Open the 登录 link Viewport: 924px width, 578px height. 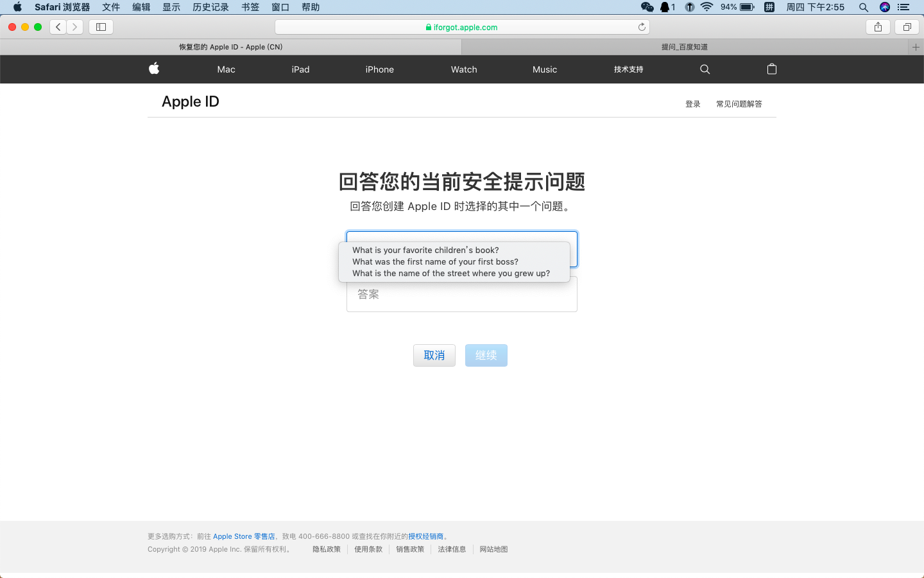[x=693, y=103]
